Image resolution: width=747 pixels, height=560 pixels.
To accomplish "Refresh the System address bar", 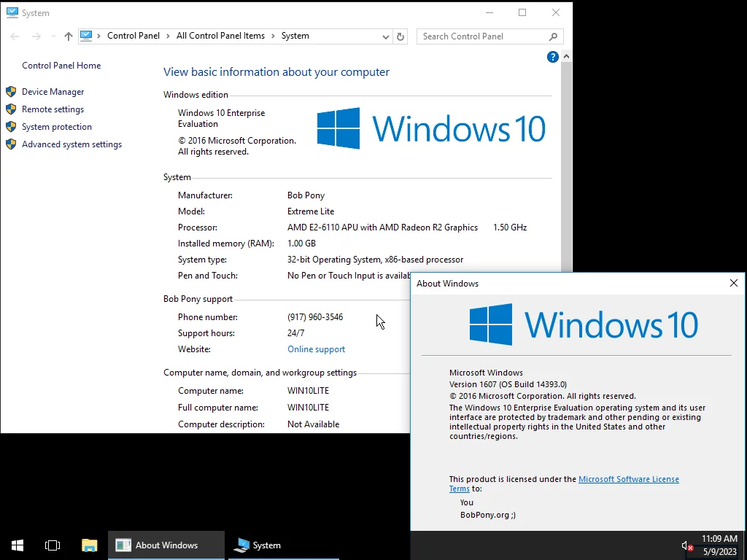I will tap(400, 36).
